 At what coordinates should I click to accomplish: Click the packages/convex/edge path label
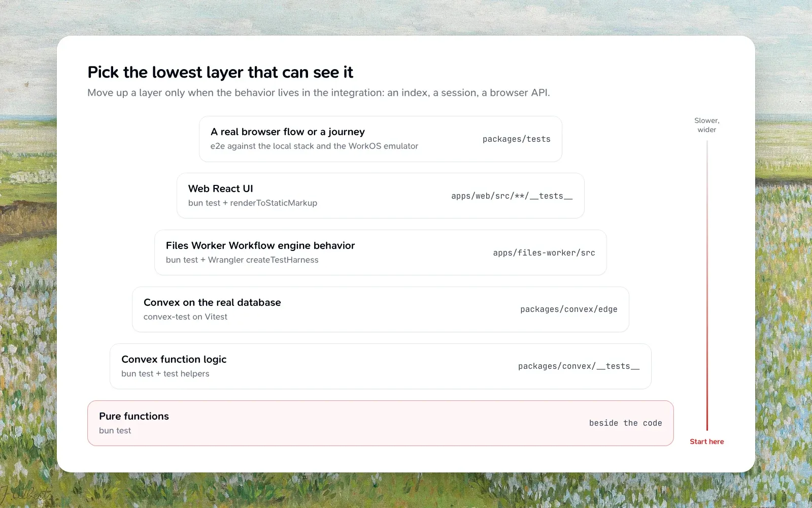pos(568,309)
